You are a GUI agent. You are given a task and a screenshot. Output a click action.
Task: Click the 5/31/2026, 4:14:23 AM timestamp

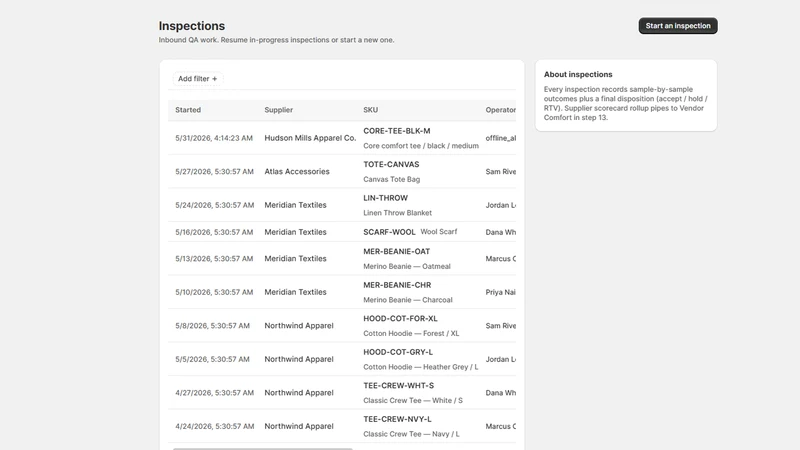coord(214,138)
